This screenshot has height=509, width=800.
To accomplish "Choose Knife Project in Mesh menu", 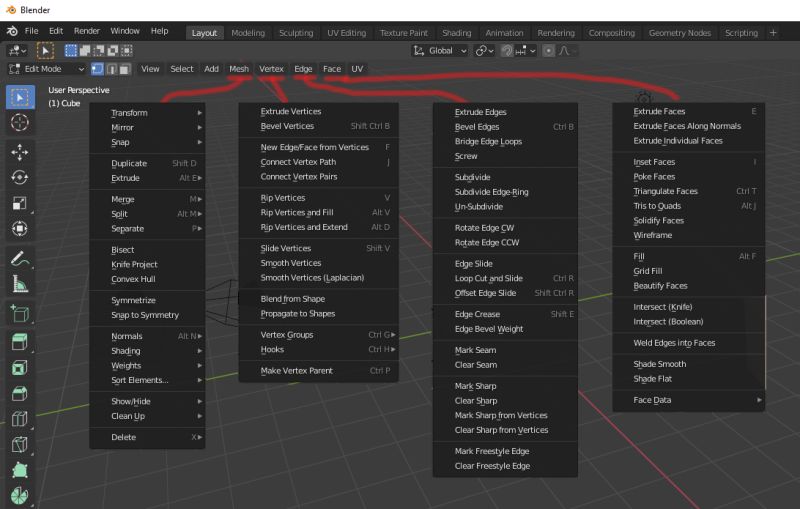I will [x=148, y=264].
